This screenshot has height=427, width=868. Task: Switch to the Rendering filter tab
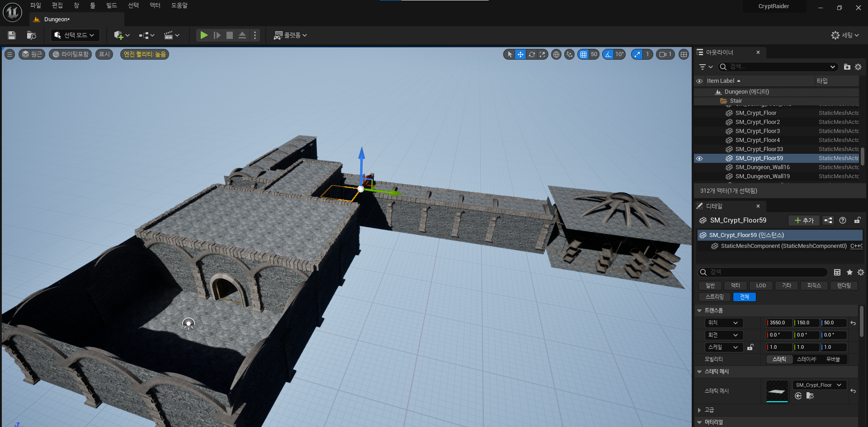point(844,285)
